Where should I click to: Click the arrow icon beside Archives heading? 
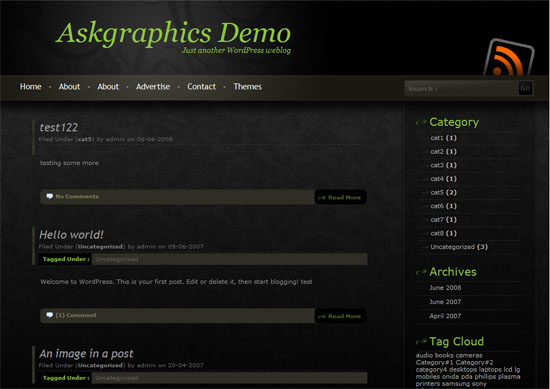pyautogui.click(x=421, y=272)
